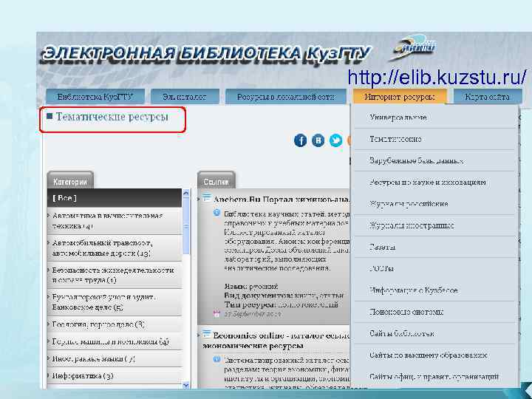Choose Поисковые системы menu entry

click(434, 312)
